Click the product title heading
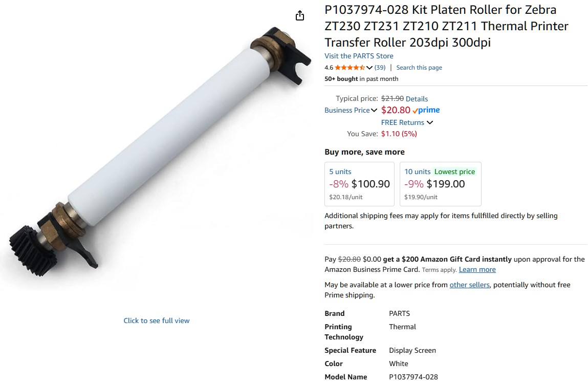Screen dimensions: 588x384 [446, 26]
